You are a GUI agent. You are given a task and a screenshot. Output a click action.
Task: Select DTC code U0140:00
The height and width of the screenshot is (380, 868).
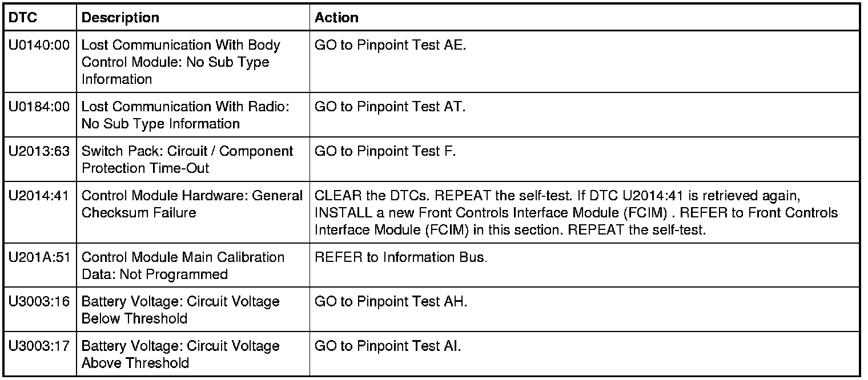coord(39,45)
